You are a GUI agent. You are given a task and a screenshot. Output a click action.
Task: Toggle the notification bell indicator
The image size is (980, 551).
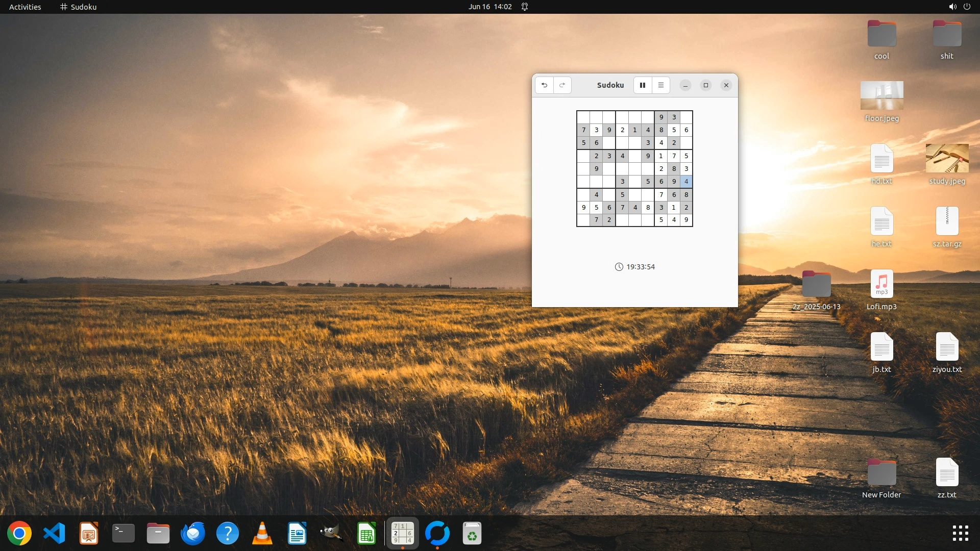click(x=525, y=7)
